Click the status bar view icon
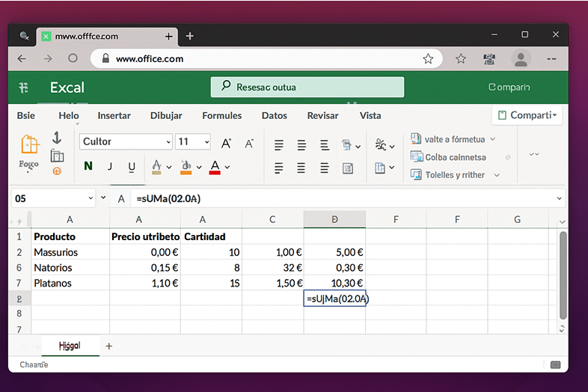Image resolution: width=588 pixels, height=392 pixels. (x=555, y=364)
